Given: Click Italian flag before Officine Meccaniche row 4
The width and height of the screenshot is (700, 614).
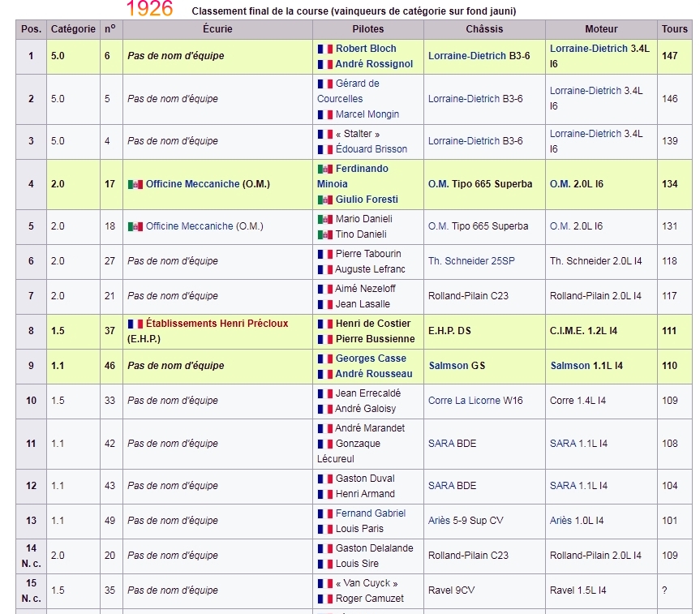Looking at the screenshot, I should (x=135, y=184).
